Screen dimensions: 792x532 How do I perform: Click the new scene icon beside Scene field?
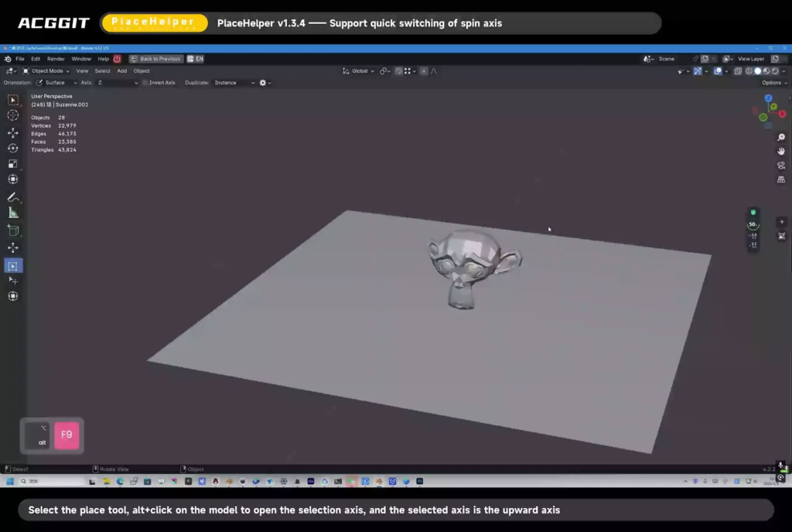tap(705, 59)
